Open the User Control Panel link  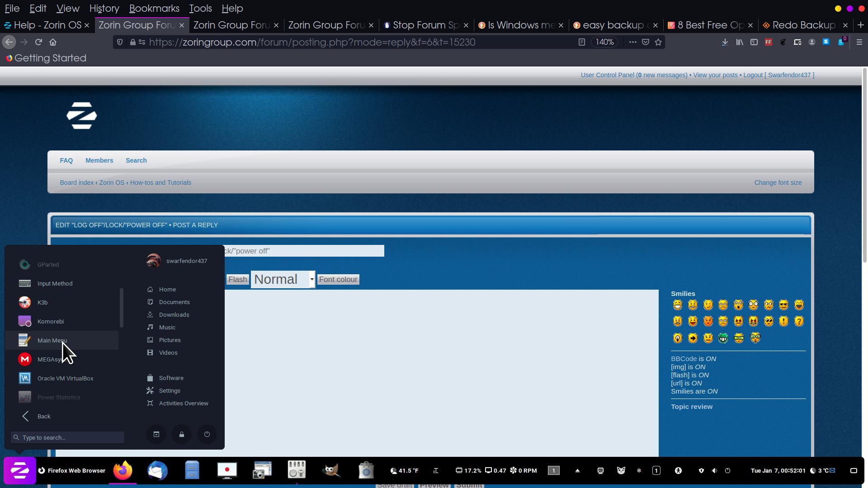click(x=607, y=75)
